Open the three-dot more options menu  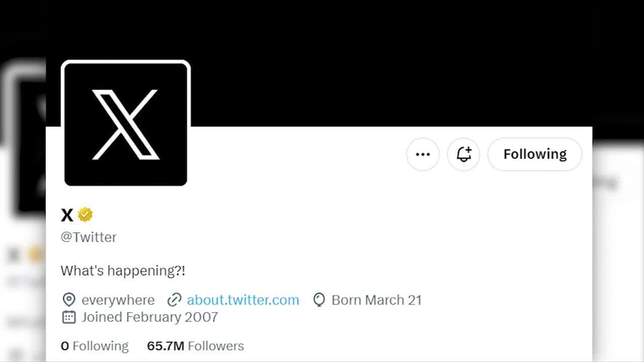pos(423,154)
